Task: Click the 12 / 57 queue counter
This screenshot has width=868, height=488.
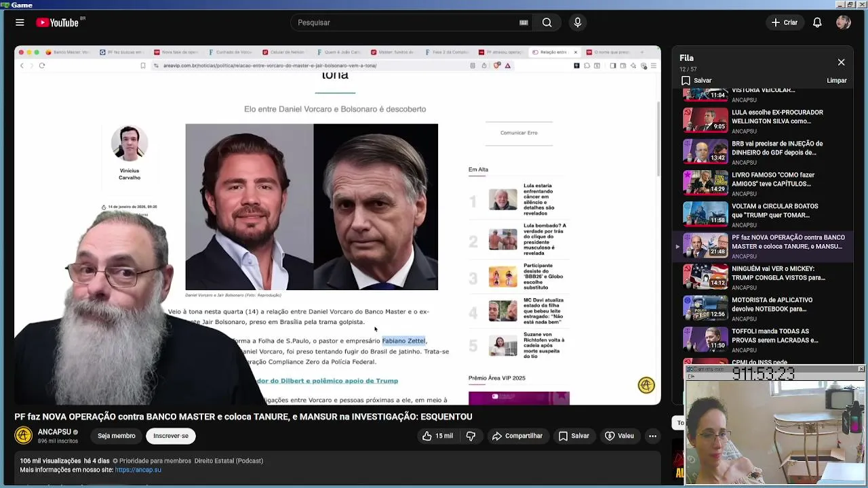Action: pyautogui.click(x=688, y=69)
